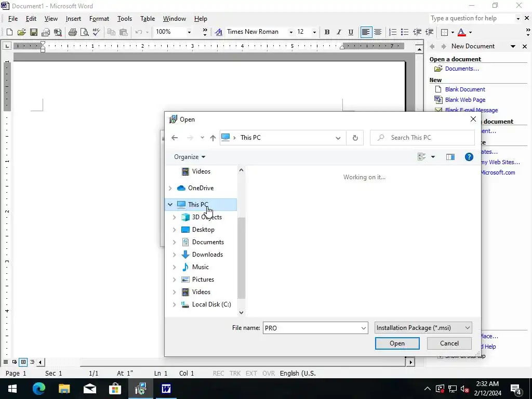Click the New Blank Document toolbar icon

(x=9, y=32)
